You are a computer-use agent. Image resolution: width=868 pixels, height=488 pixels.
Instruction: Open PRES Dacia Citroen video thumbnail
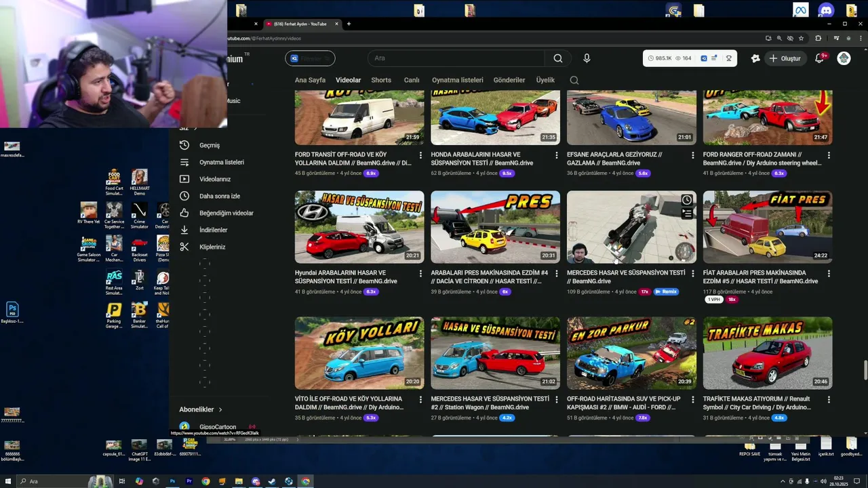coord(495,227)
